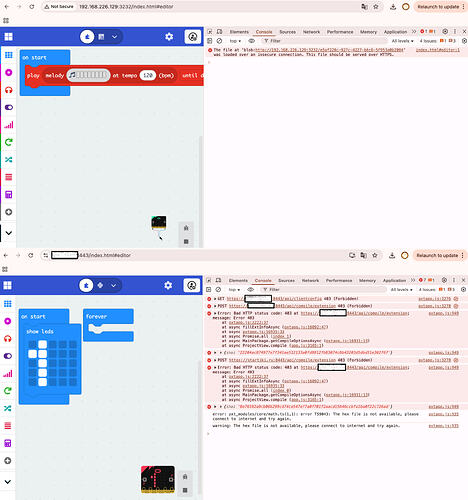
Task: Open Led category in top editor toolbox
Action: (9, 107)
